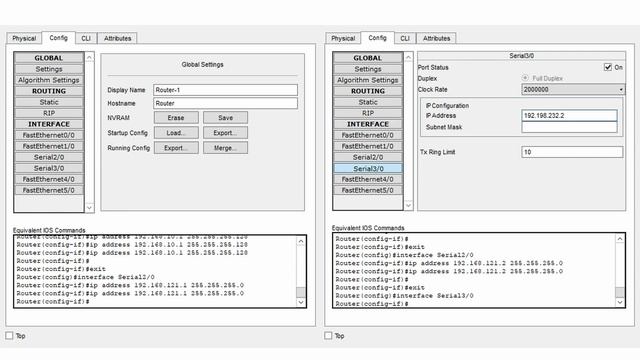This screenshot has height=360, width=640.
Task: Select highlighted Serial3/0 in right window
Action: (368, 168)
